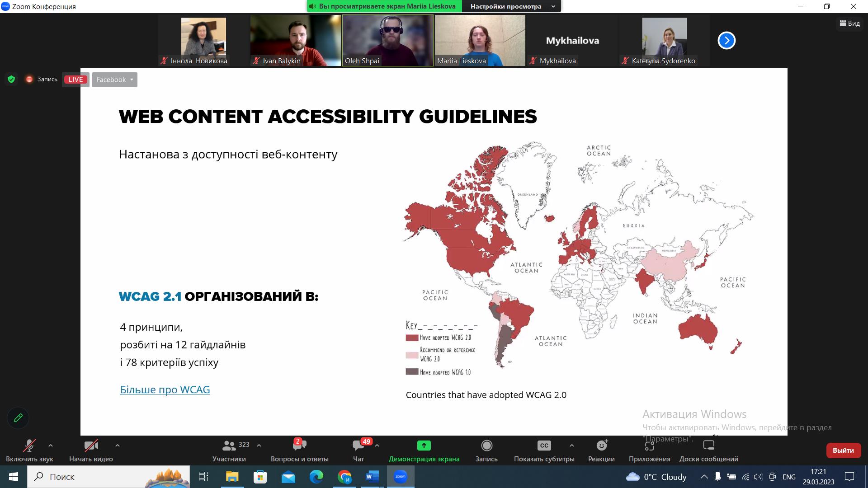
Task: Click Демонстрация экрана share screen button
Action: click(x=424, y=450)
